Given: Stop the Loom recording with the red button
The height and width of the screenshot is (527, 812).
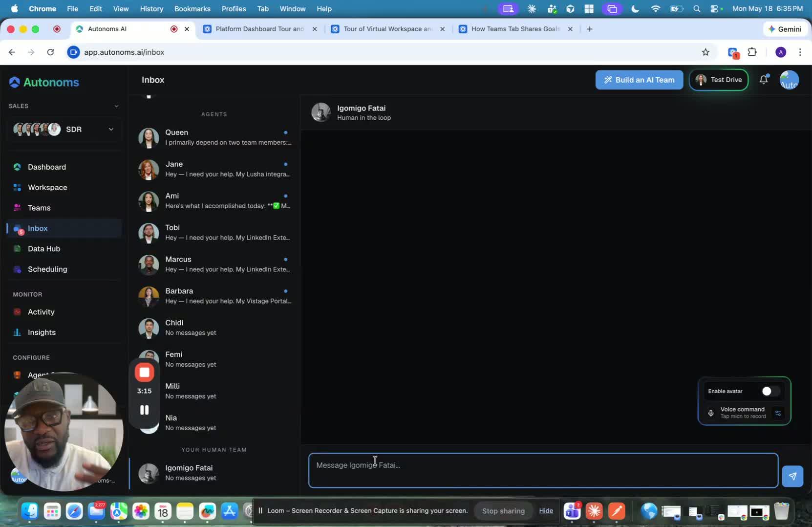Looking at the screenshot, I should click(144, 373).
